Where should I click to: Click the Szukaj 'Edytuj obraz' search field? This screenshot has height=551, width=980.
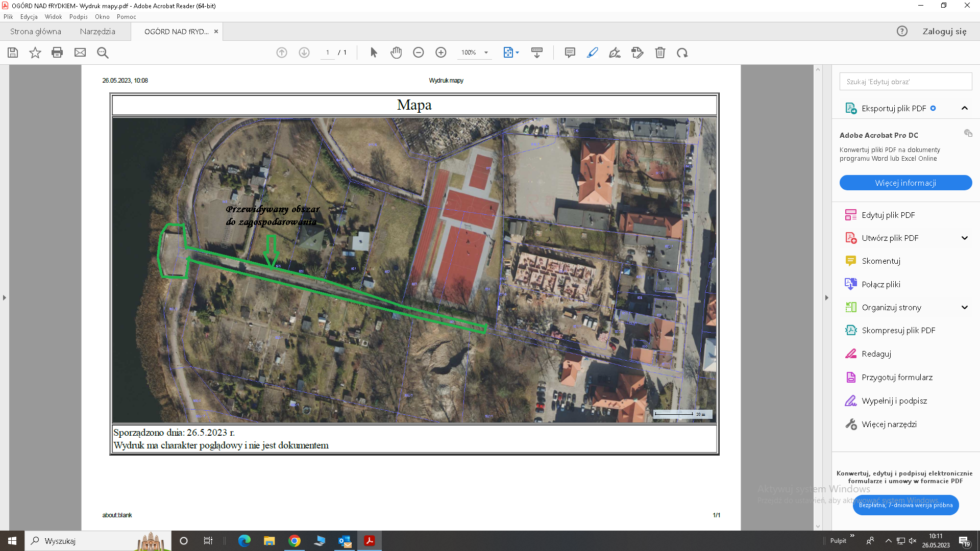(905, 82)
